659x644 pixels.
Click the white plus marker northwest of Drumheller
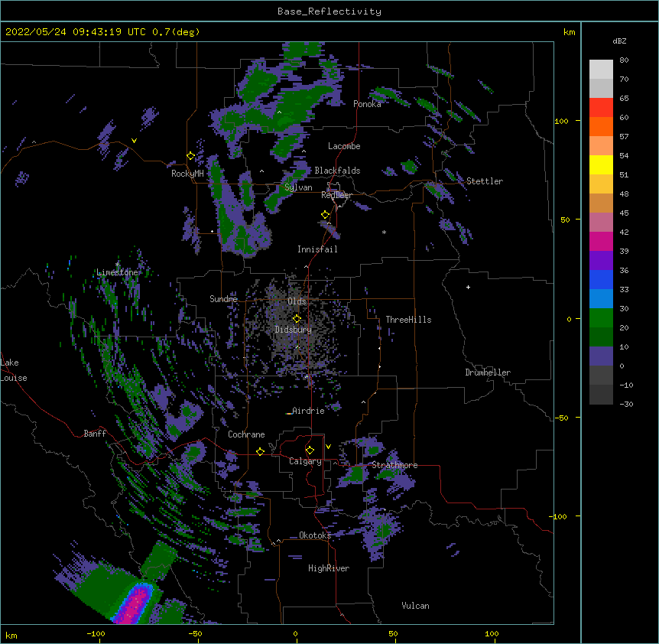click(x=468, y=287)
